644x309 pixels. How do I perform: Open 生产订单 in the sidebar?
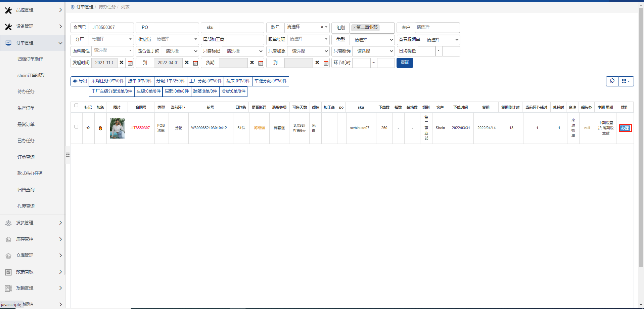pos(26,108)
